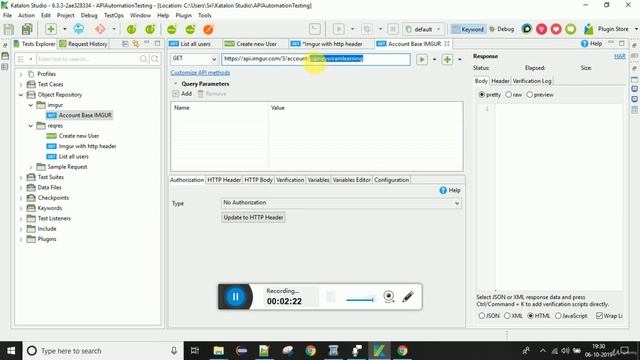Open the Project menu
This screenshot has height=360, width=640.
tap(65, 16)
